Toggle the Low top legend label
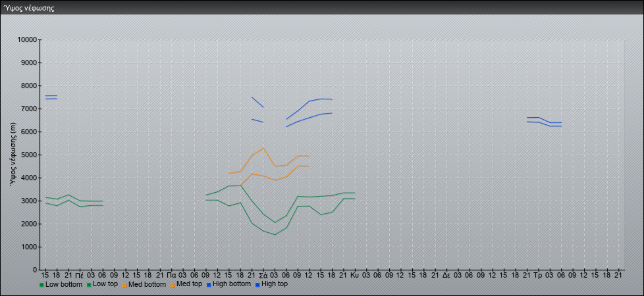The width and height of the screenshot is (644, 296). pyautogui.click(x=105, y=284)
